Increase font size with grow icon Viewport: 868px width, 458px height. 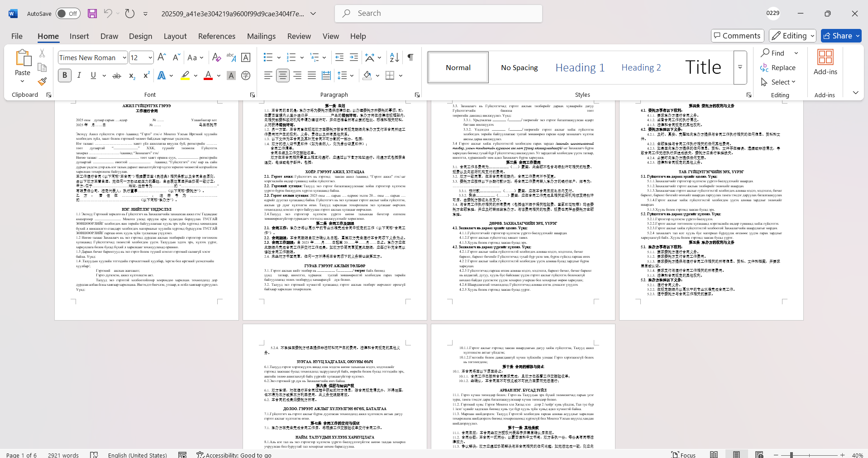pos(162,57)
